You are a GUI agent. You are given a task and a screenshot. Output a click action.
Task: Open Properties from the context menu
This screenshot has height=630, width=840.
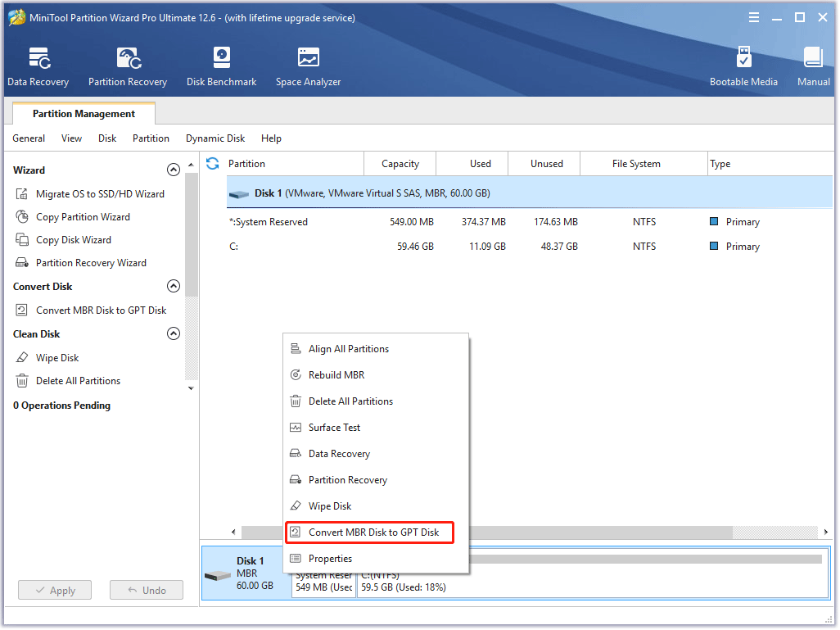tap(376, 560)
